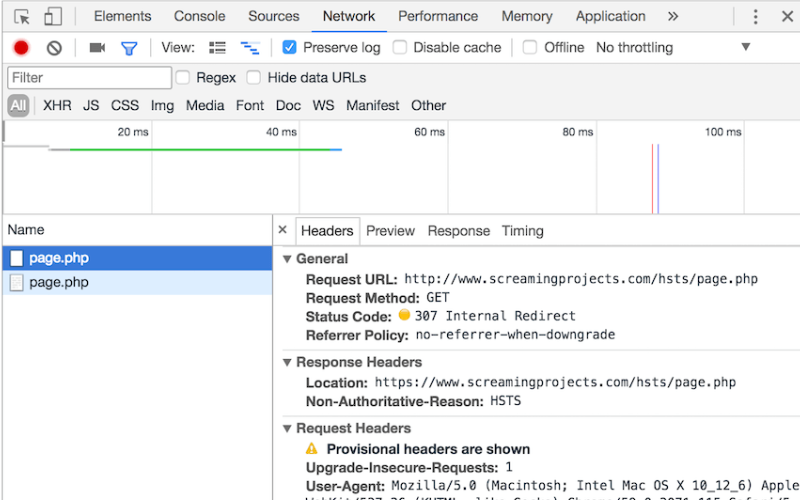Switch to large request rows view
Screen dimensions: 800x500
(217, 48)
